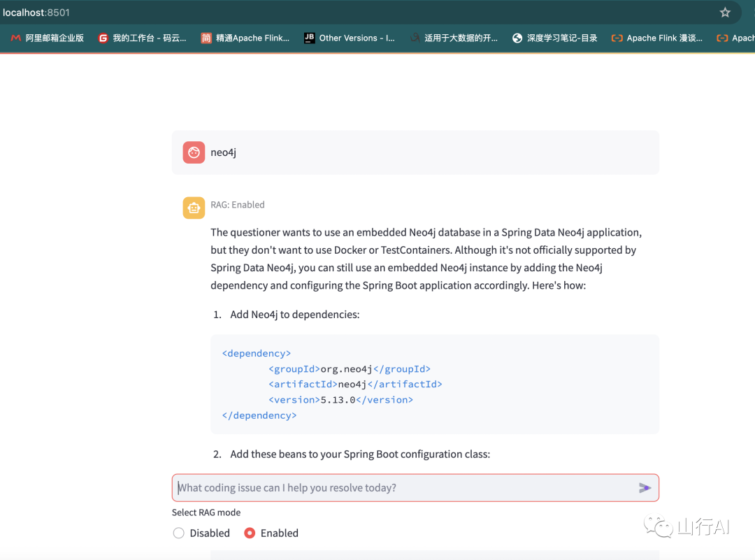Click the 'Select RAG mode' label
Viewport: 755px width, 560px height.
pyautogui.click(x=206, y=512)
